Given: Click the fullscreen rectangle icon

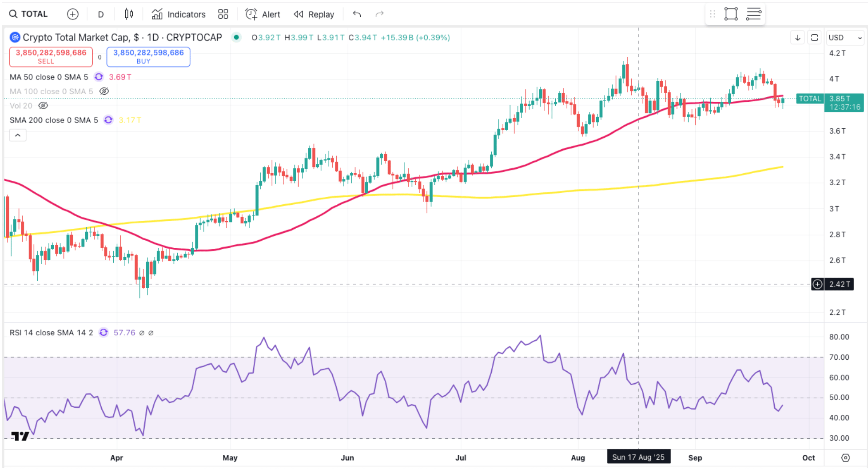Looking at the screenshot, I should pos(731,14).
